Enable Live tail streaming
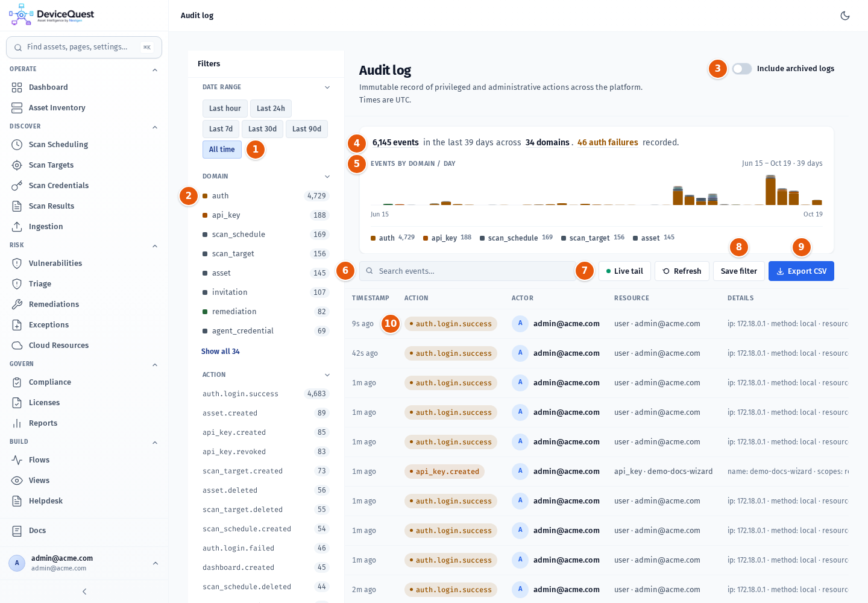868x603 pixels. (624, 271)
